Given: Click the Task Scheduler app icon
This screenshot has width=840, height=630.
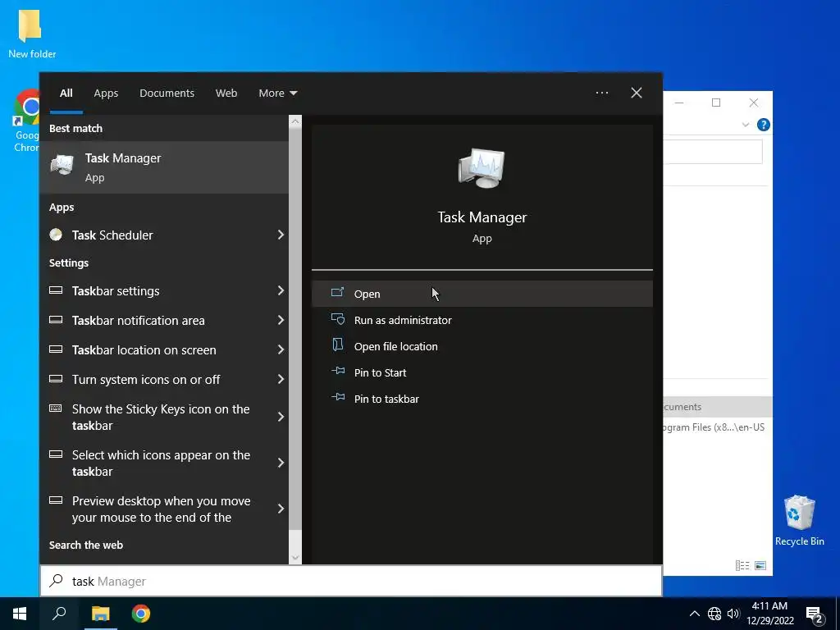Looking at the screenshot, I should 56,235.
